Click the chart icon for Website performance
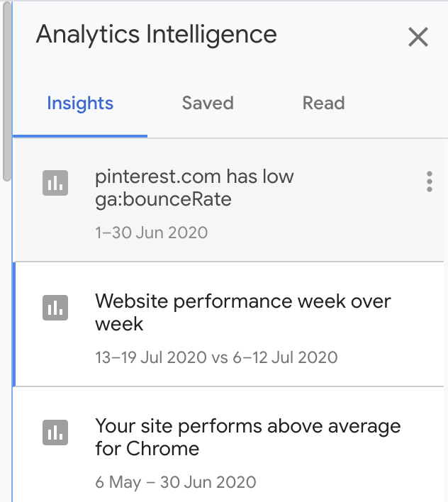The image size is (448, 502). (55, 306)
